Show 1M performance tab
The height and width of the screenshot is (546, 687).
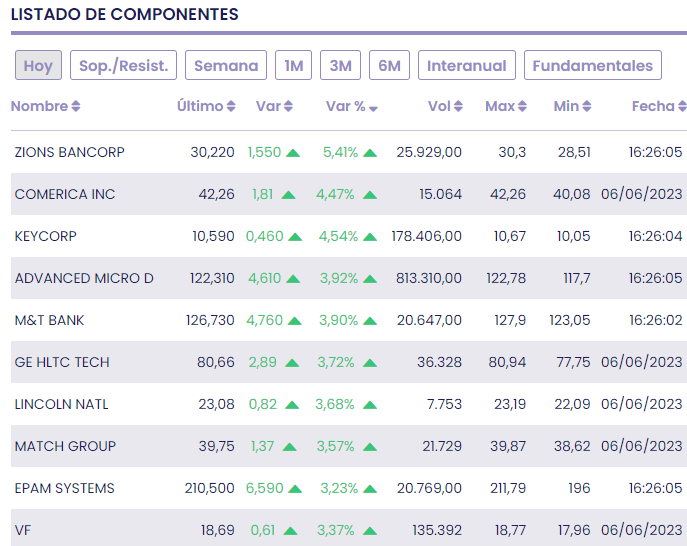click(x=293, y=66)
